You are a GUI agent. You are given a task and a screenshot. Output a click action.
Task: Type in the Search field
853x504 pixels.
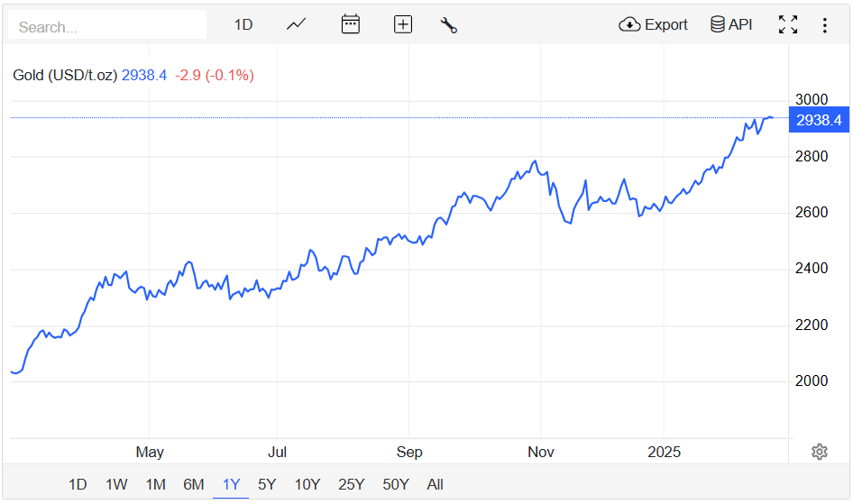[106, 27]
